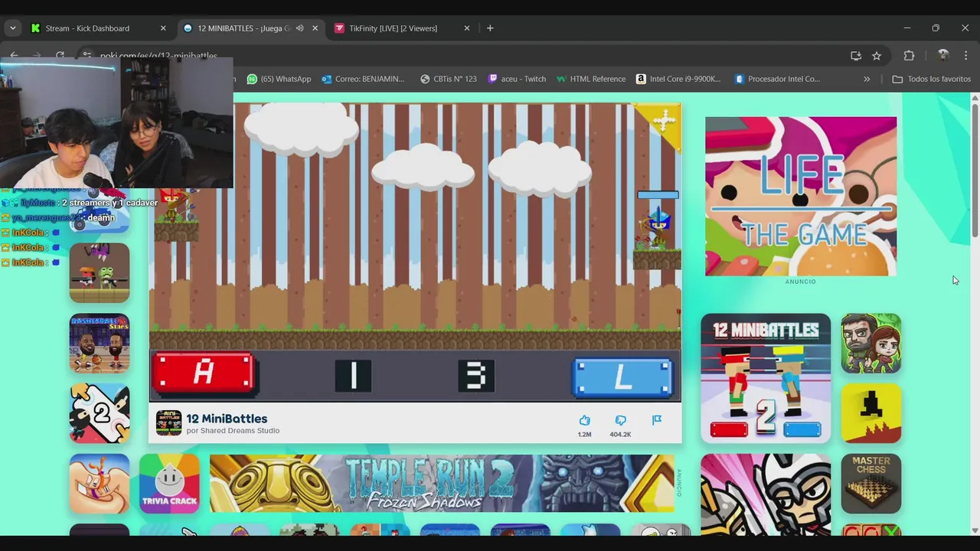980x551 pixels.
Task: Click the 12 MiniBattles game logo icon
Action: [168, 423]
